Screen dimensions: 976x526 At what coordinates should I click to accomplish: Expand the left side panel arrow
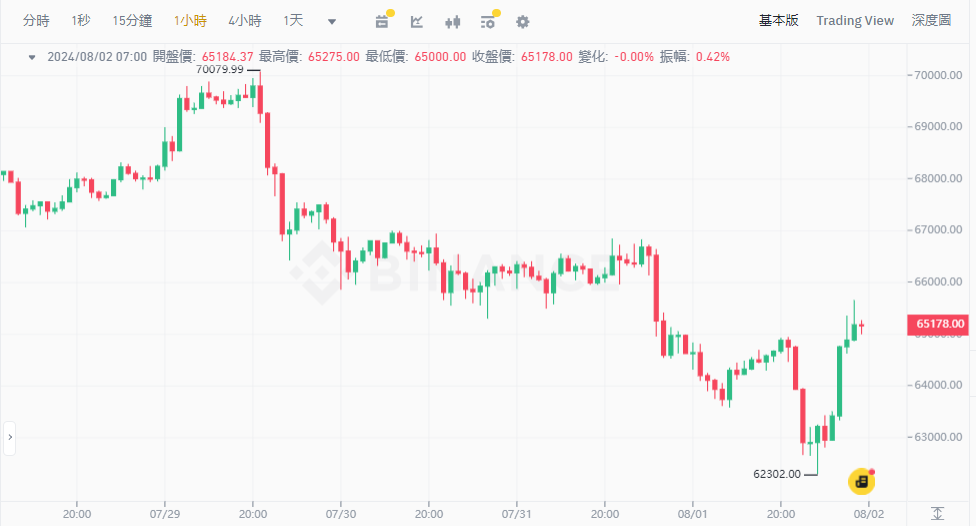[x=10, y=437]
